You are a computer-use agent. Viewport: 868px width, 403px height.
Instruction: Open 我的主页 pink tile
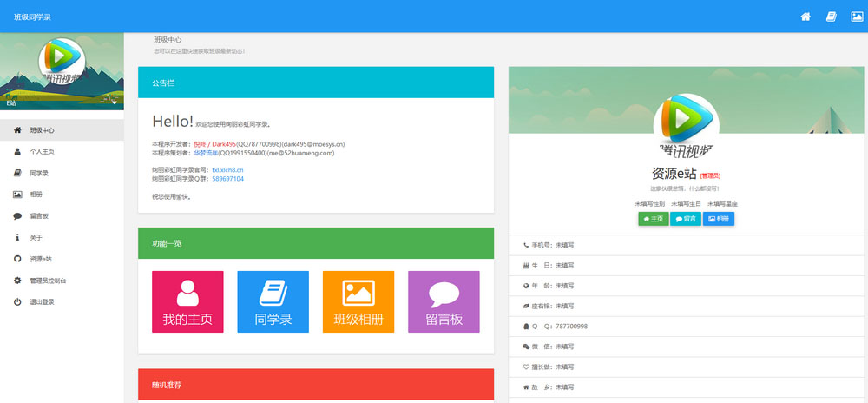click(187, 301)
